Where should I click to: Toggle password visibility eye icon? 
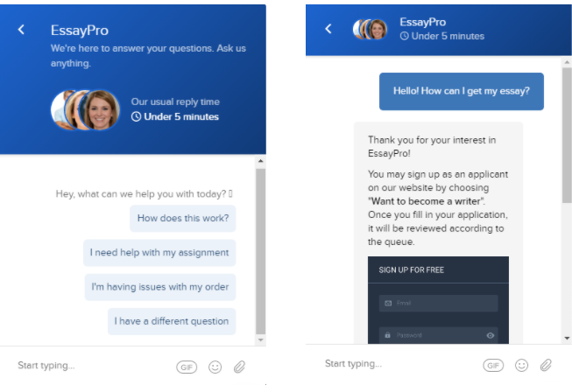tap(491, 335)
